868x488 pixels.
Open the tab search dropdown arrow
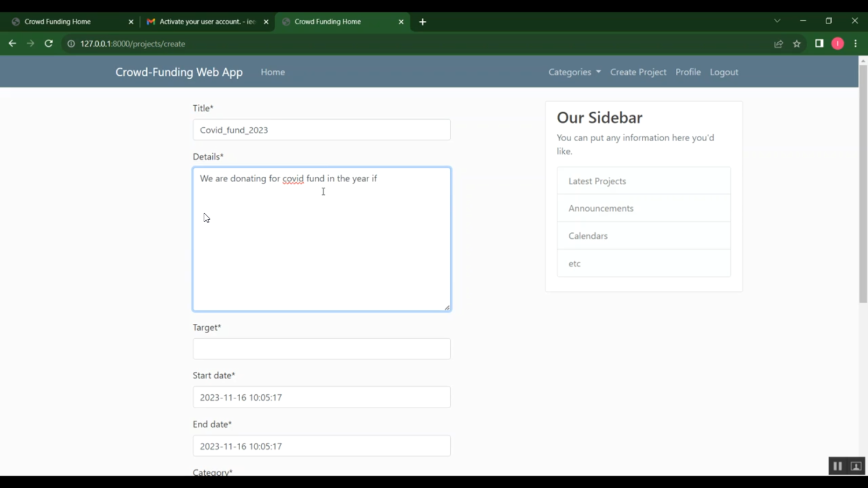777,21
